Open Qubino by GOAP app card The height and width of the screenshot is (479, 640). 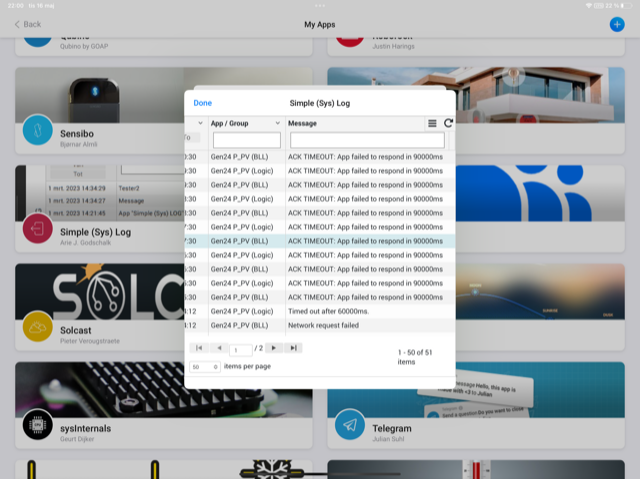164,47
